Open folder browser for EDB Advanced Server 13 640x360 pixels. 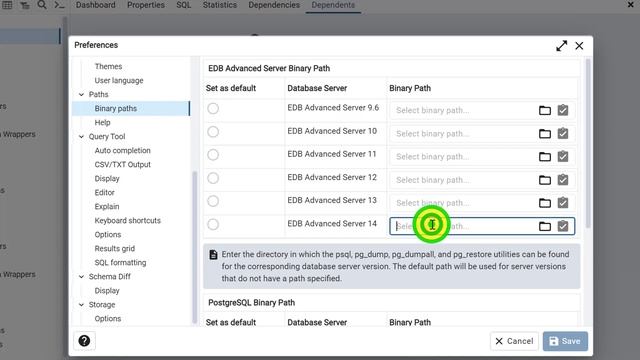[x=544, y=203]
